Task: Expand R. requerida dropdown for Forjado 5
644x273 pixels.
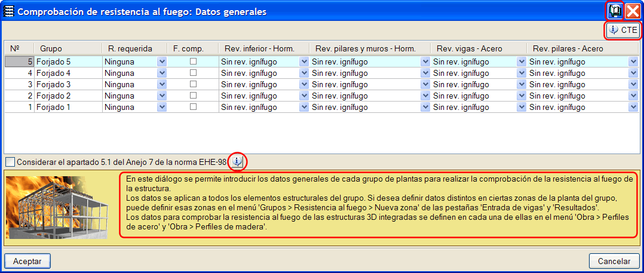Action: [x=162, y=62]
